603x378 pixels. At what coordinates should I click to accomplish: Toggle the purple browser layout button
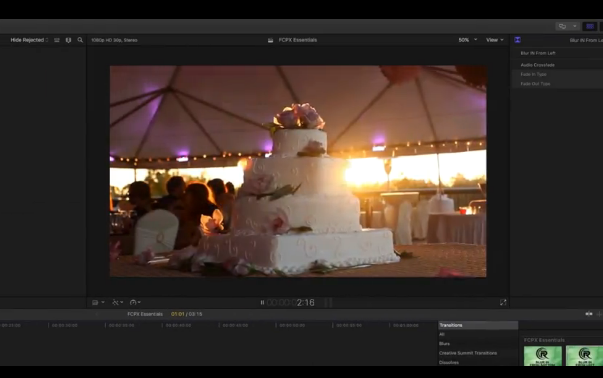click(x=590, y=26)
